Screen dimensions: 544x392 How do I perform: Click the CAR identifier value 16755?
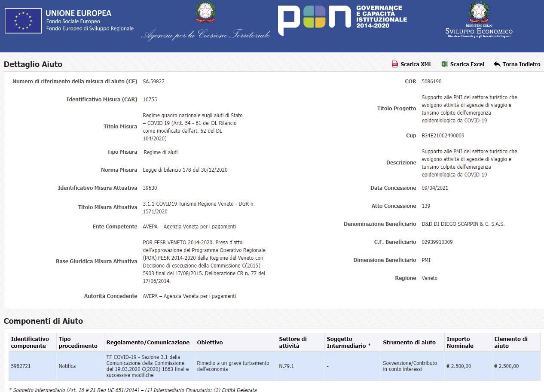(150, 100)
